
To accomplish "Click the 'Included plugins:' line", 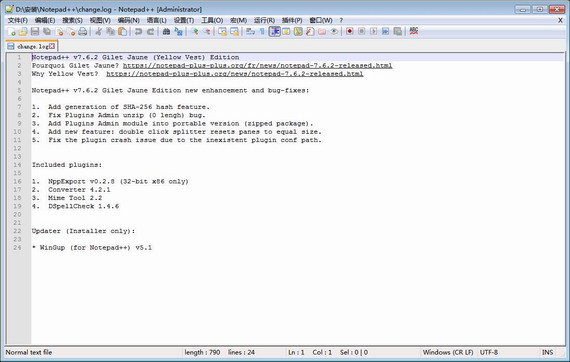I will pos(67,165).
